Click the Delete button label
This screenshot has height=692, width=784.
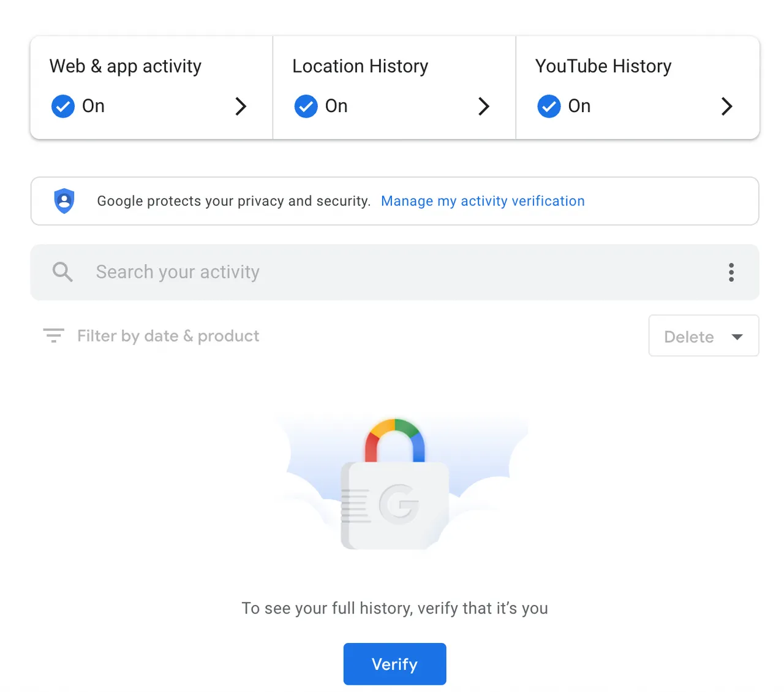(x=689, y=336)
